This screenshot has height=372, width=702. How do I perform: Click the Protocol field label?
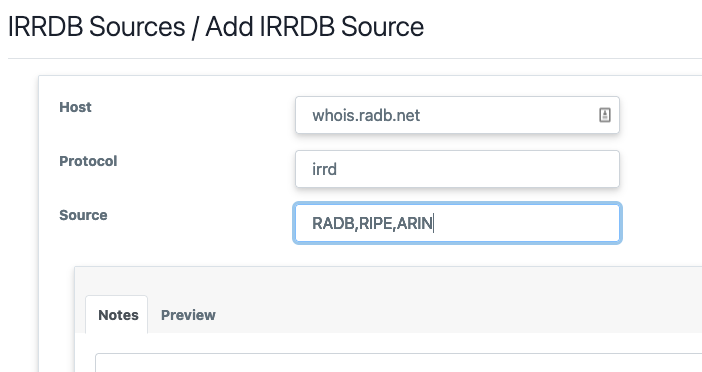(88, 161)
